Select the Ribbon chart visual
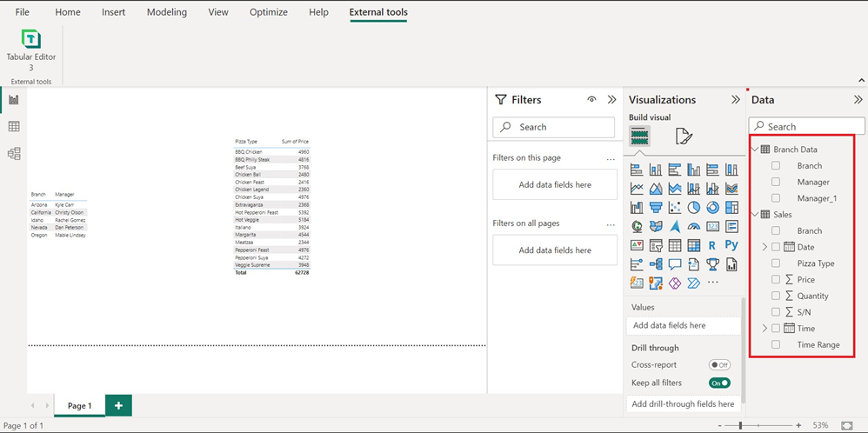Image resolution: width=868 pixels, height=433 pixels. coord(731,189)
